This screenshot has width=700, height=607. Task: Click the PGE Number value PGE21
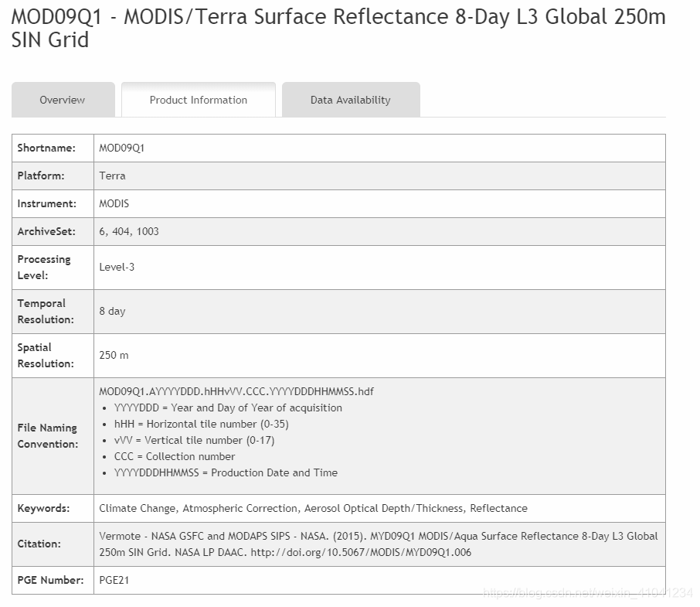point(114,580)
